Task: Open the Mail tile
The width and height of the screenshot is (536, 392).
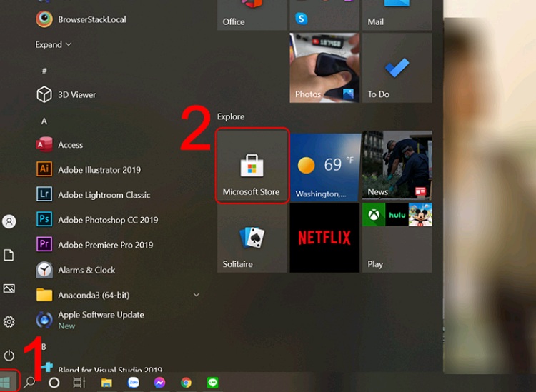Action: (397, 15)
